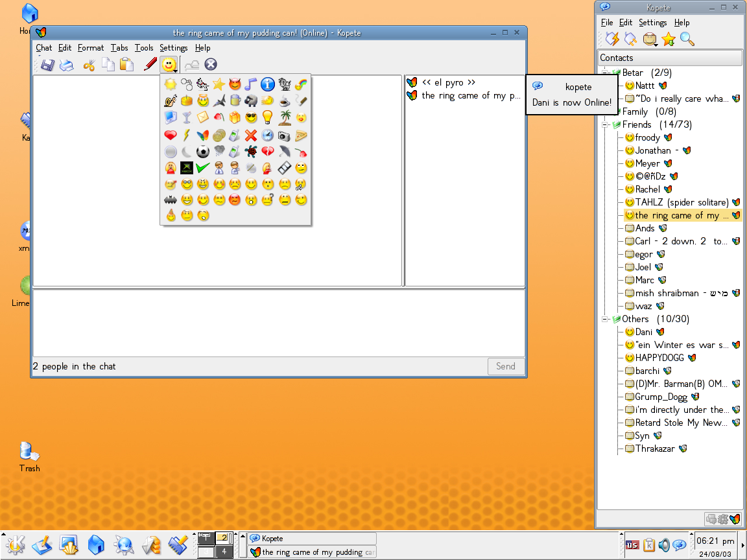
Task: Insert the broken heart emoticon
Action: [x=268, y=152]
